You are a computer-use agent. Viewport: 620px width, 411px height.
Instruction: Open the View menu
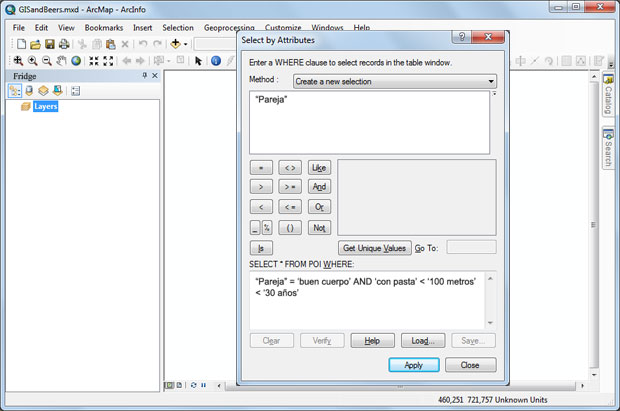pos(66,28)
